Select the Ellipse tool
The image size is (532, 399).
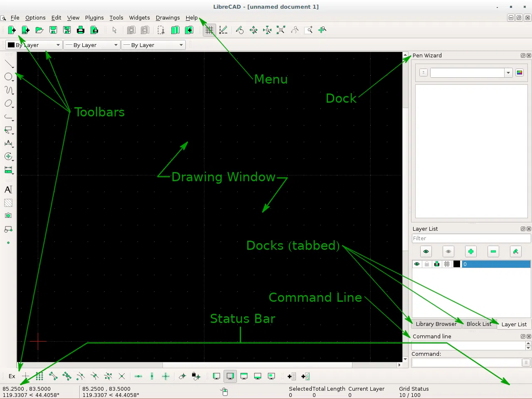(x=9, y=103)
